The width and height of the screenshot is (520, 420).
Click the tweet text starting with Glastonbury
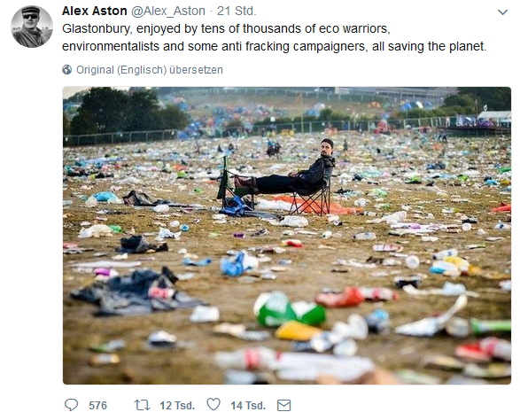[x=275, y=37]
